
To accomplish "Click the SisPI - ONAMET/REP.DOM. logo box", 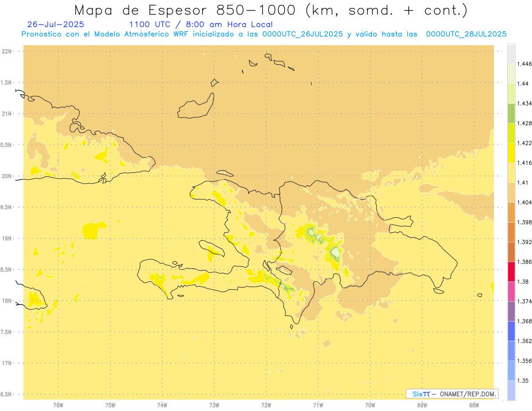I will (x=452, y=394).
